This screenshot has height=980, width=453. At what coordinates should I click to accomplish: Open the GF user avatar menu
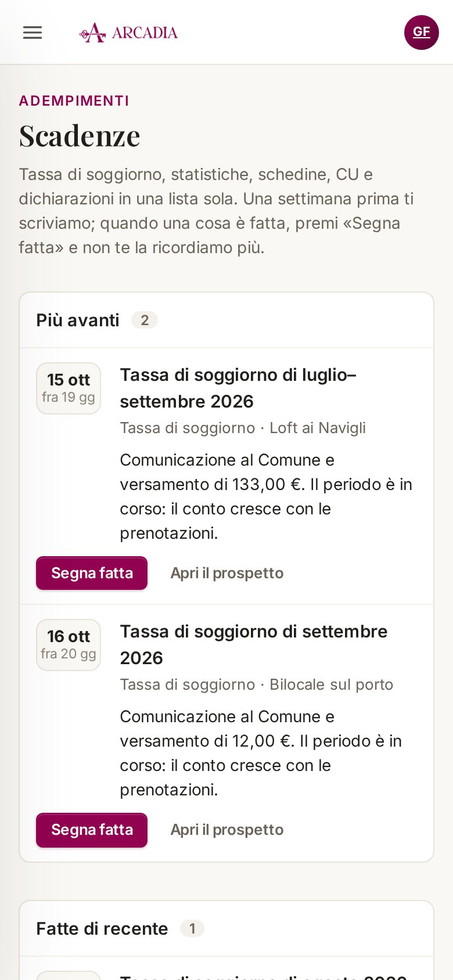point(422,33)
